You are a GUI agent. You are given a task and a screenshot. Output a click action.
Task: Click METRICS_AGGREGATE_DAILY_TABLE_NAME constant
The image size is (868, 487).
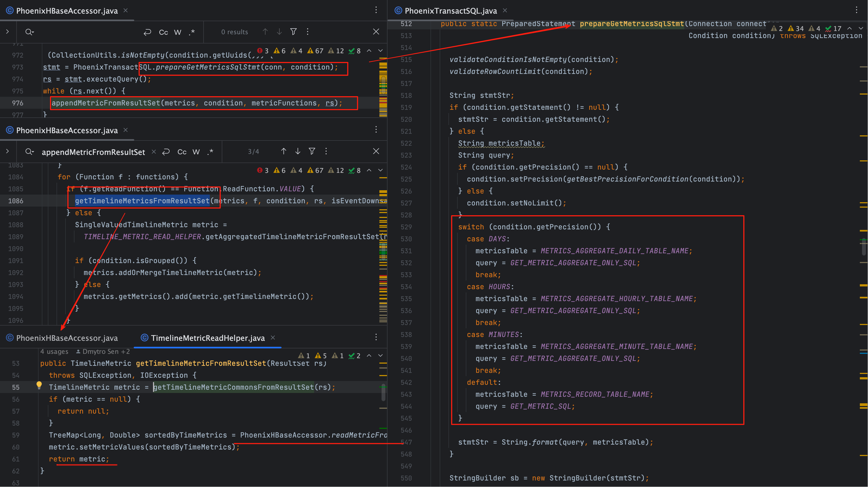point(615,251)
